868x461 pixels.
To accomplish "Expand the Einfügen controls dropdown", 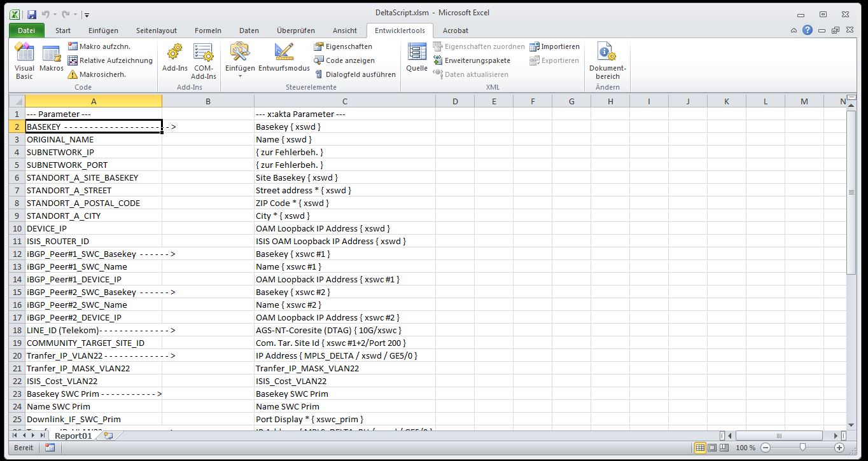I will [240, 76].
